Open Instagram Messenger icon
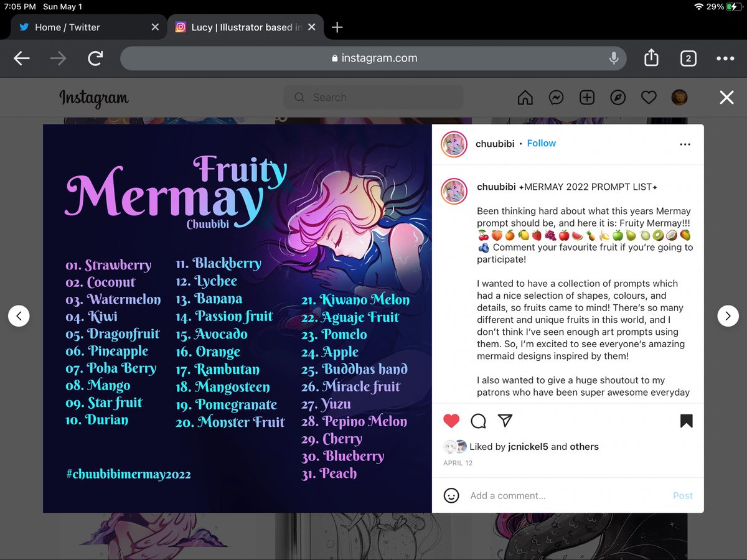Image resolution: width=747 pixels, height=560 pixels. pyautogui.click(x=557, y=98)
